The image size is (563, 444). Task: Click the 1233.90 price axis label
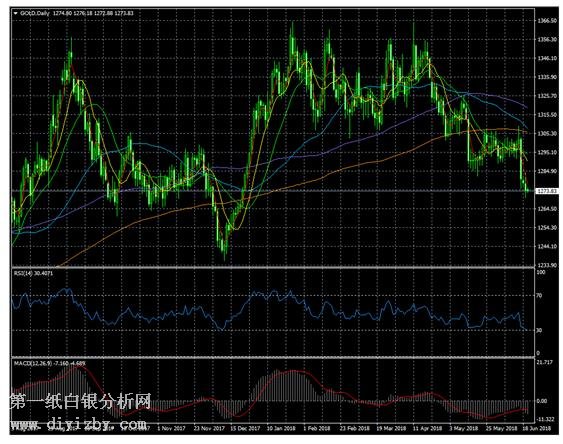pos(546,265)
